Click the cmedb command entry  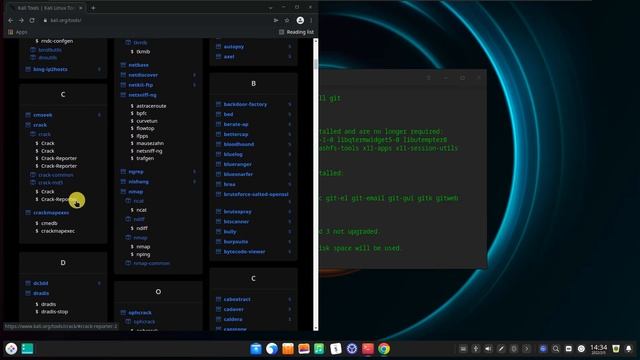pyautogui.click(x=49, y=223)
